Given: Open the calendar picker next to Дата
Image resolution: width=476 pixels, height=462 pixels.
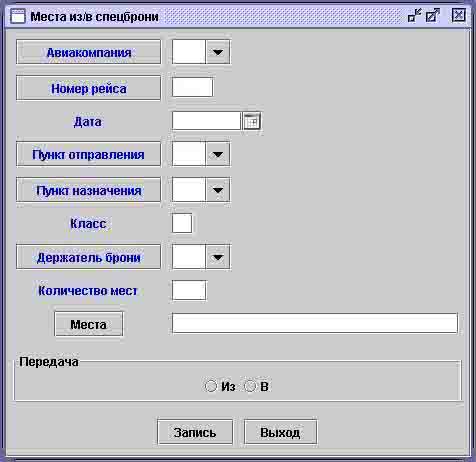Looking at the screenshot, I should [252, 121].
